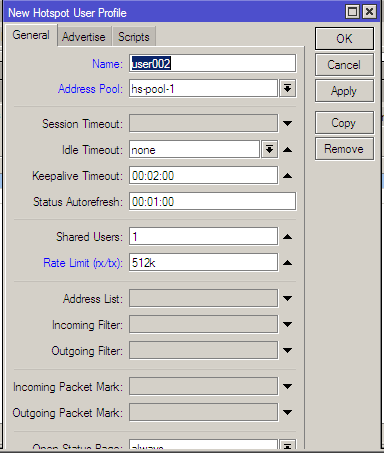Expand the Outgoing Filter field

click(287, 350)
